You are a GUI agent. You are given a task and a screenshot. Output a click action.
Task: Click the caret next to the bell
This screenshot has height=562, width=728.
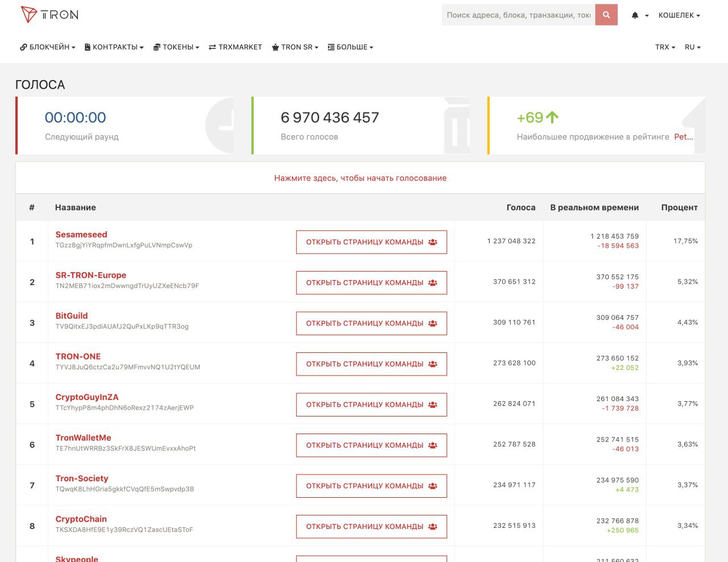[647, 16]
